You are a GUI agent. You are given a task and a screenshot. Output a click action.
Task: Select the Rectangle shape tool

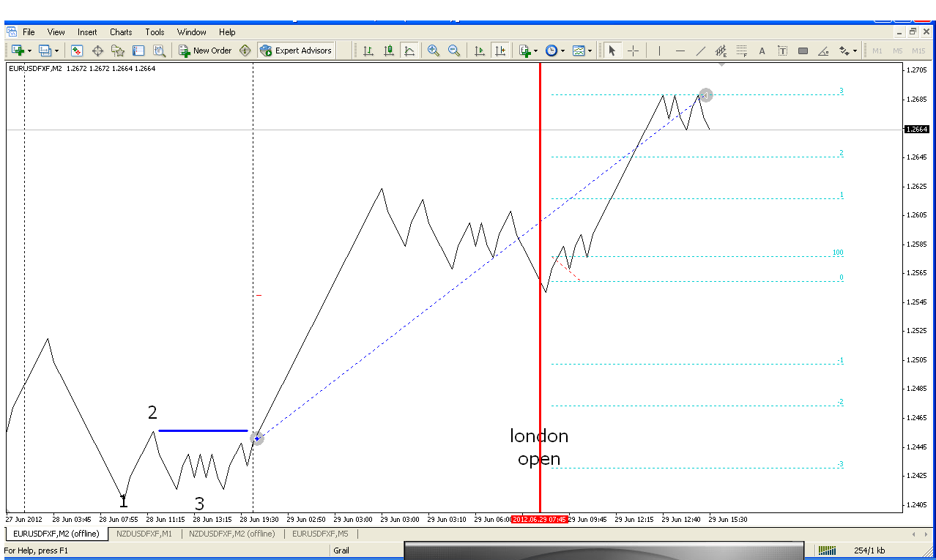click(x=803, y=51)
